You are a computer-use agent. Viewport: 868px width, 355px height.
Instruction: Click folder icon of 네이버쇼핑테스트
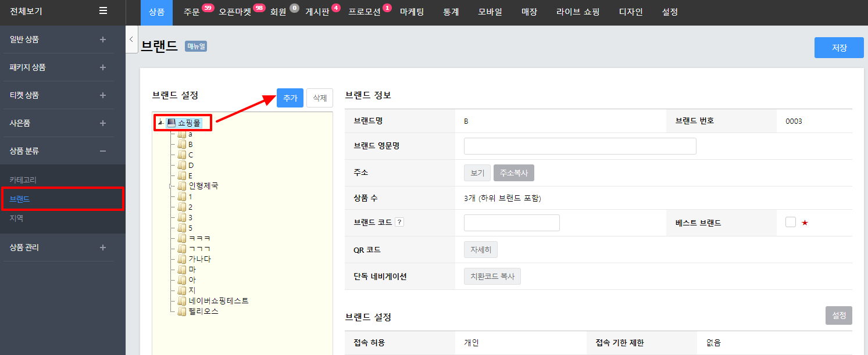click(x=182, y=301)
